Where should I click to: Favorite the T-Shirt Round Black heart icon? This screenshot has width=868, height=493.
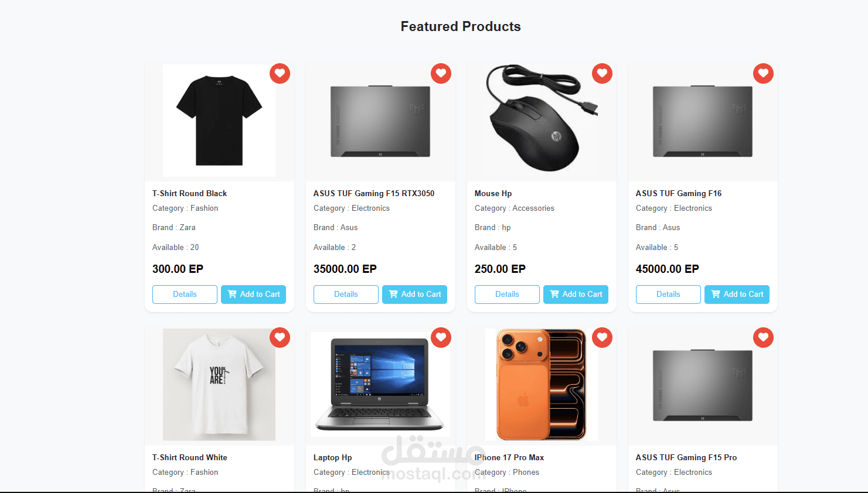click(x=280, y=73)
